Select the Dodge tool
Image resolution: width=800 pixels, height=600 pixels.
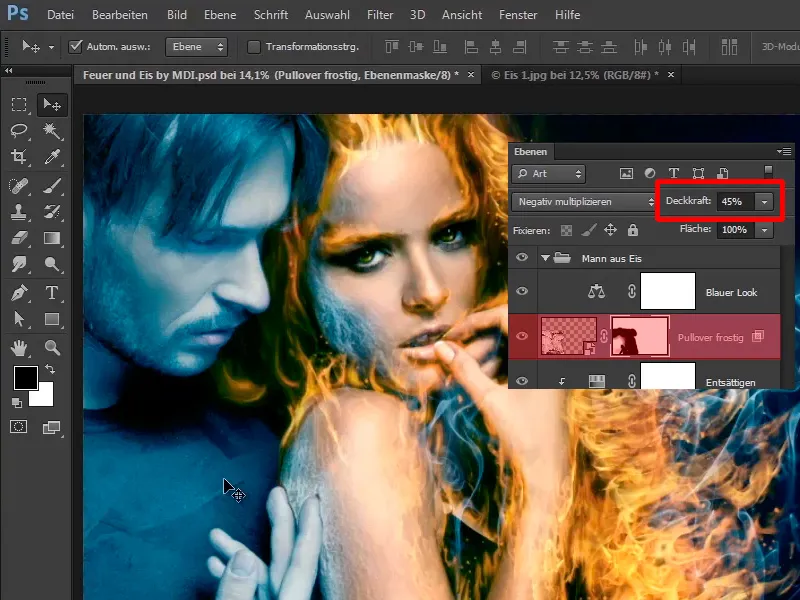52,264
